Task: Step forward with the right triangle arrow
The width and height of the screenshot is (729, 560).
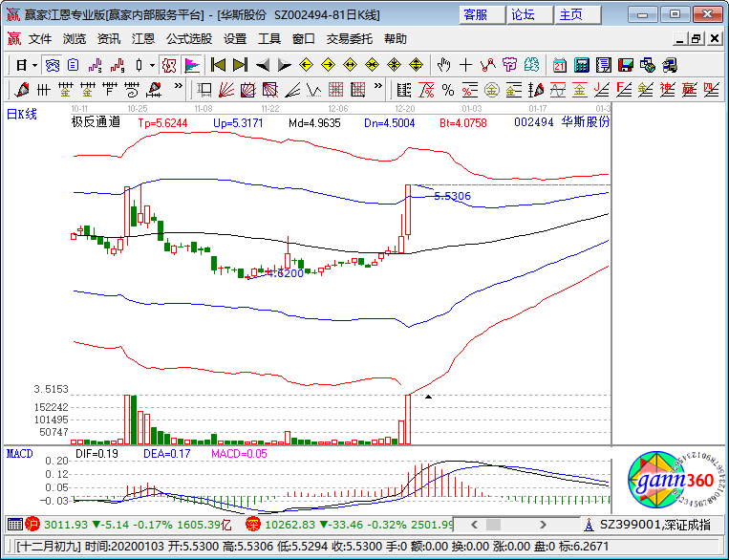Action: tap(284, 65)
